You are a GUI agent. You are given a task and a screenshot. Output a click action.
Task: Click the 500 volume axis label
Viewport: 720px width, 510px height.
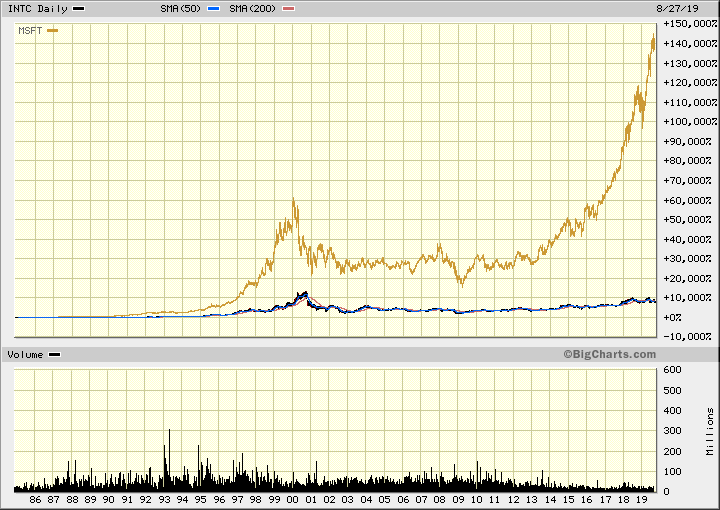[x=672, y=391]
